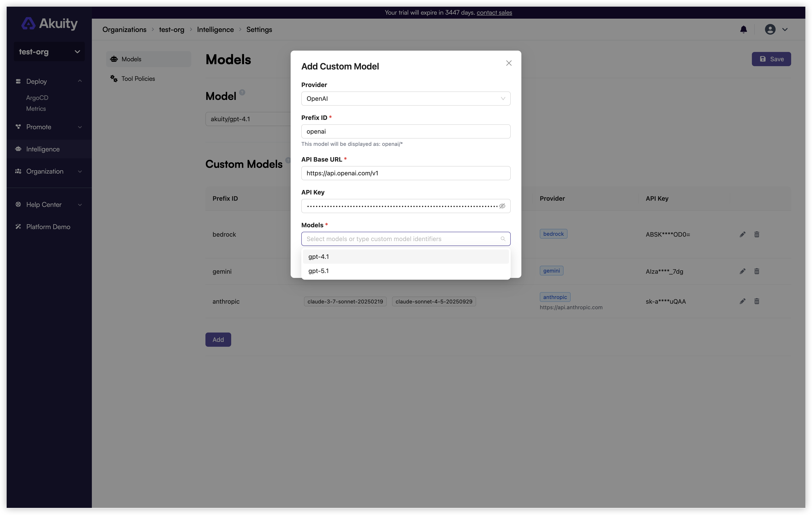This screenshot has width=812, height=515.
Task: Click the claude-3-7-sonnet-20250219 model tag
Action: 345,301
